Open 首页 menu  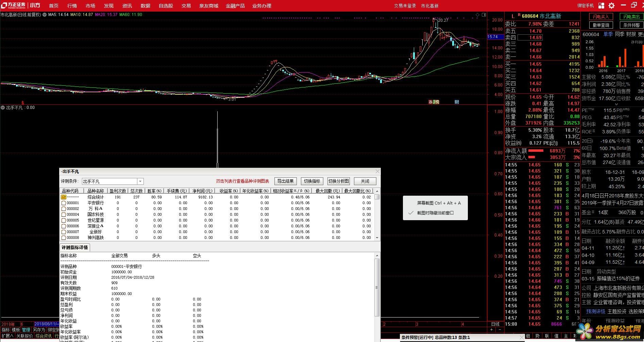coord(54,6)
